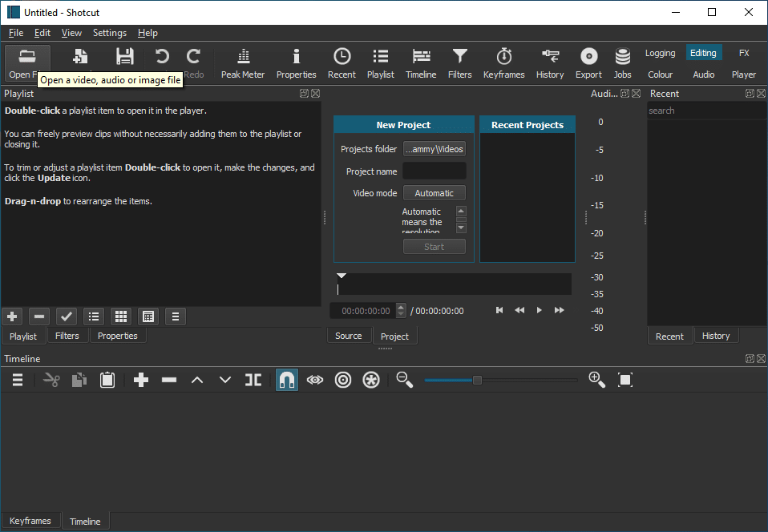
Task: Play the video in the player
Action: [540, 310]
